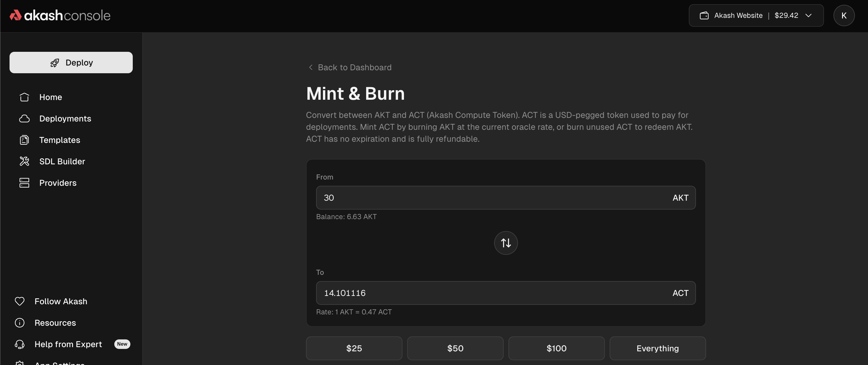Focus the From AKT amount field

pos(506,197)
